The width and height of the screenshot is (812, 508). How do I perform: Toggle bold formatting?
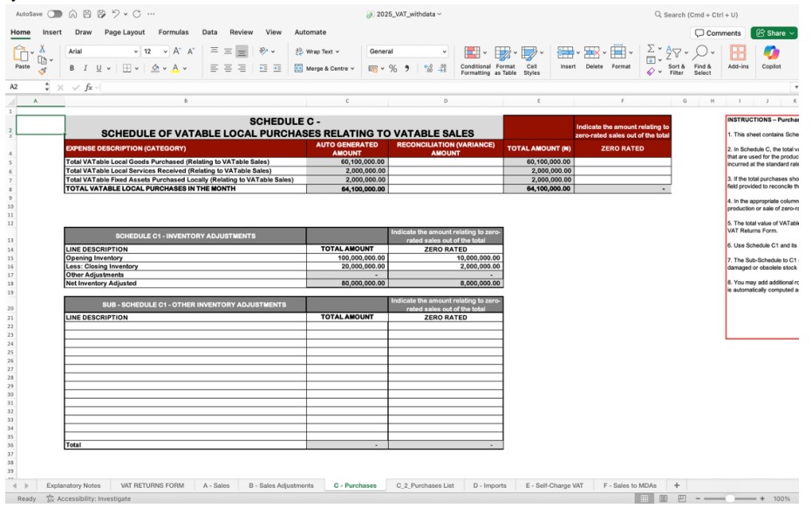tap(72, 68)
